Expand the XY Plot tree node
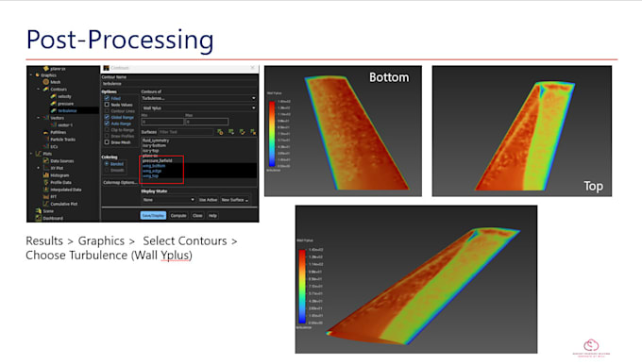This screenshot has height=364, width=642. point(39,168)
